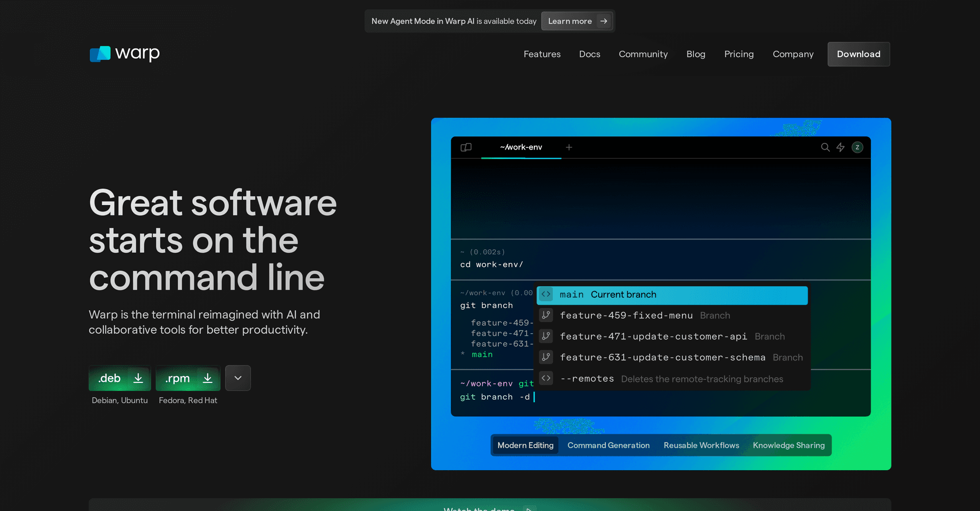The width and height of the screenshot is (980, 511).
Task: Open the Community menu item
Action: pos(643,54)
